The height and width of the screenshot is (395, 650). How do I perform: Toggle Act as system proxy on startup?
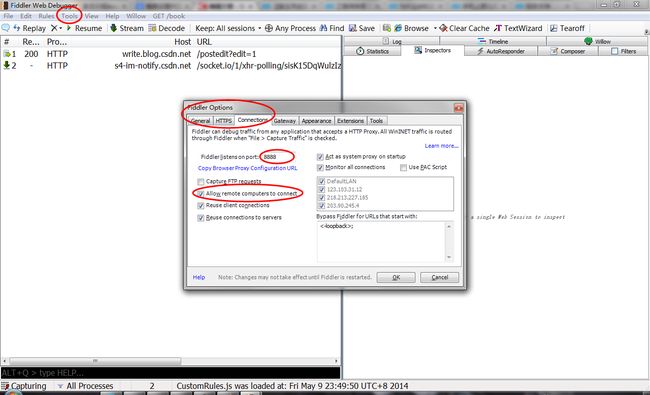pyautogui.click(x=320, y=157)
